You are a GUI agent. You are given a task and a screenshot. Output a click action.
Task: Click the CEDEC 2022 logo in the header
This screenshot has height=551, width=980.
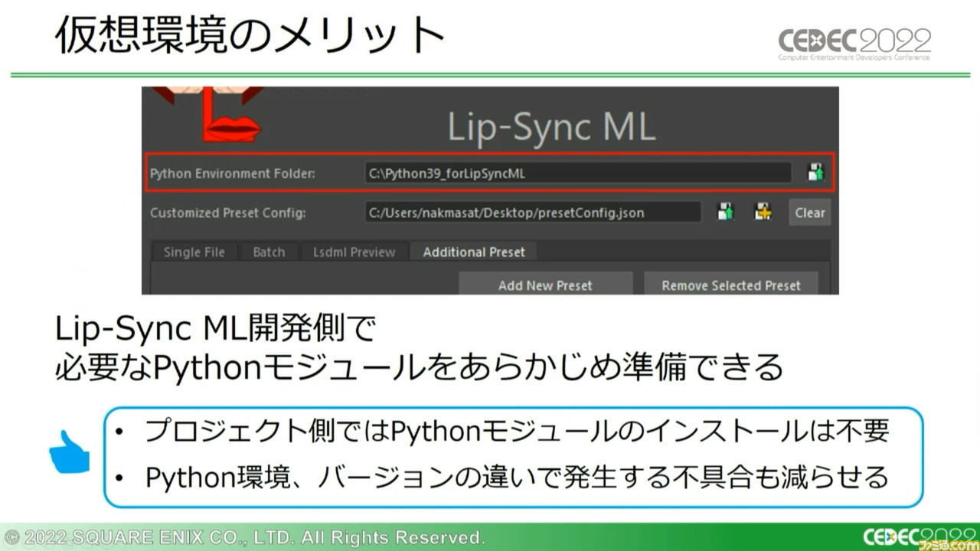854,43
